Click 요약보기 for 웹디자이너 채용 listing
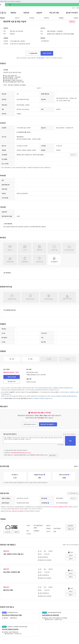Image resolution: width=79 pixels, height=644 pixels. pyautogui.click(x=71, y=592)
